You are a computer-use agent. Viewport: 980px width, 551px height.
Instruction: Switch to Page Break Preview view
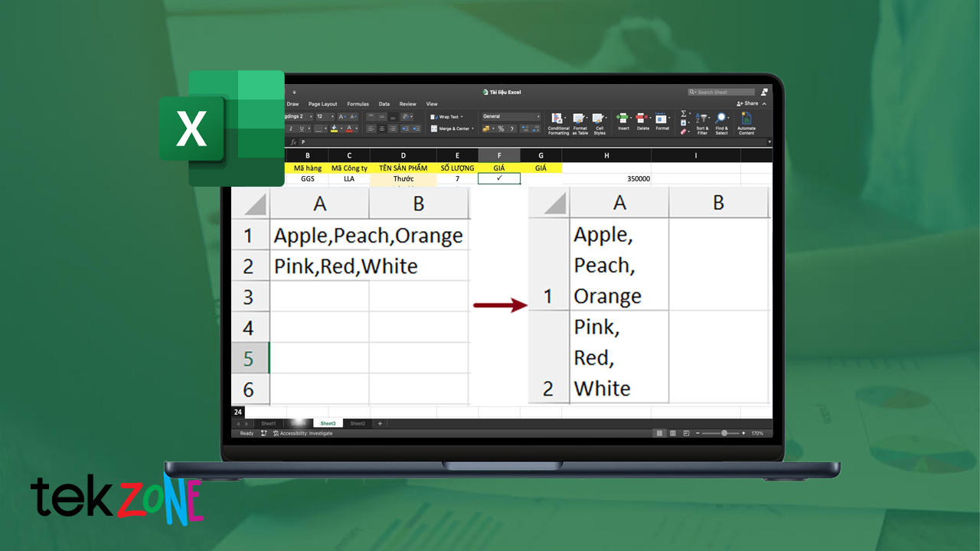coord(687,433)
